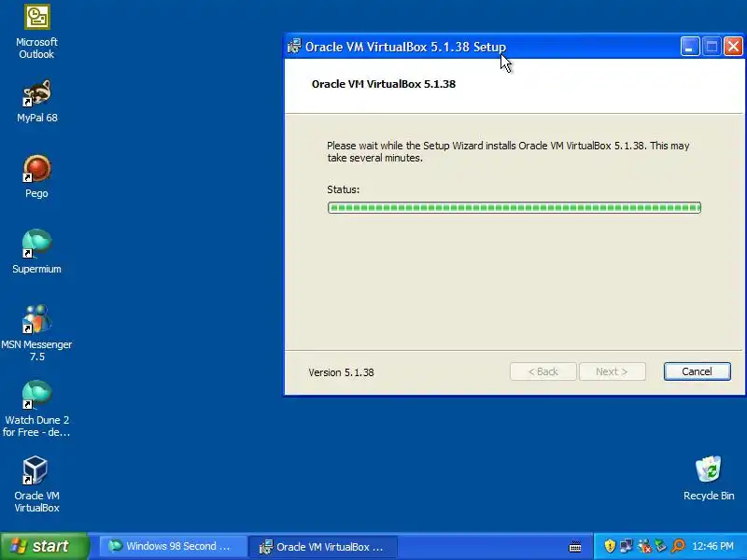The height and width of the screenshot is (560, 747).
Task: Switch to Windows 98 Second taskbar window
Action: tap(172, 546)
